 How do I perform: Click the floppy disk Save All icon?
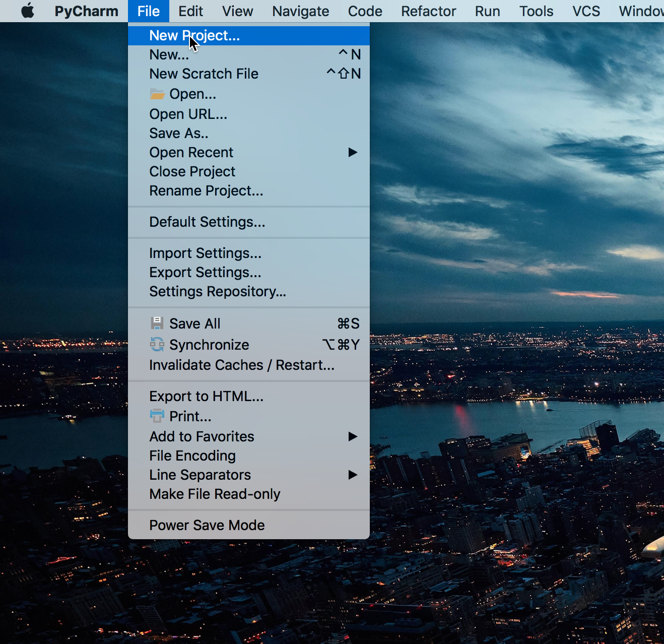157,323
